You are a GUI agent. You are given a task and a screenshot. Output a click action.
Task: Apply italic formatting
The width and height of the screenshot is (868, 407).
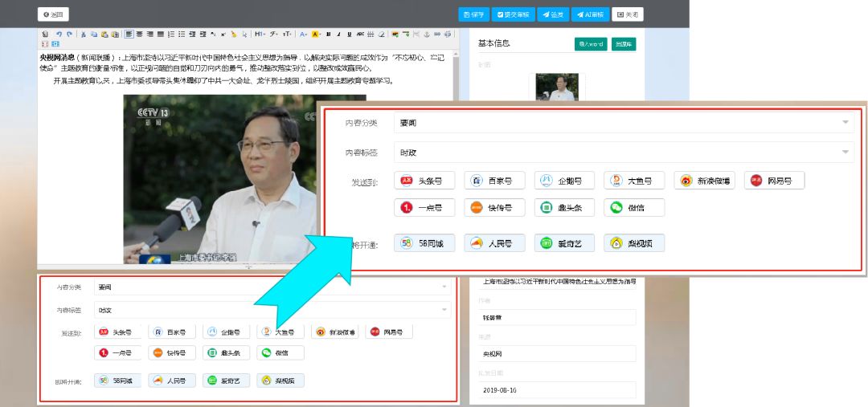339,35
